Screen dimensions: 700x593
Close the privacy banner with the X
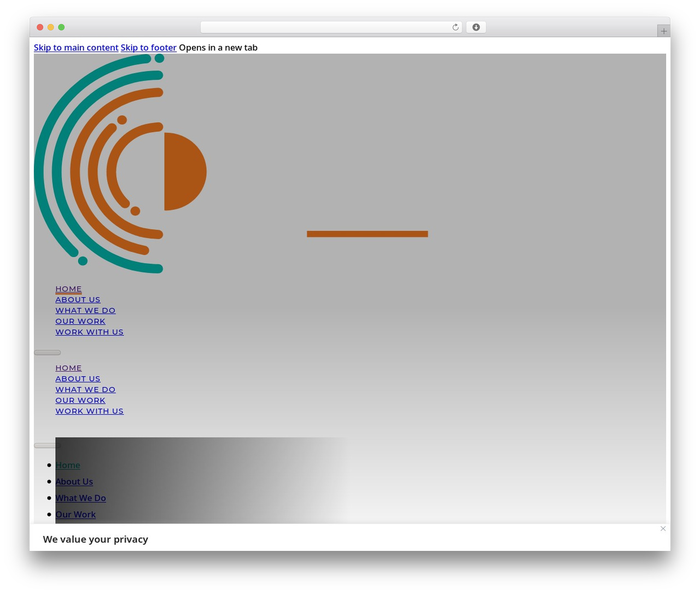pos(663,528)
